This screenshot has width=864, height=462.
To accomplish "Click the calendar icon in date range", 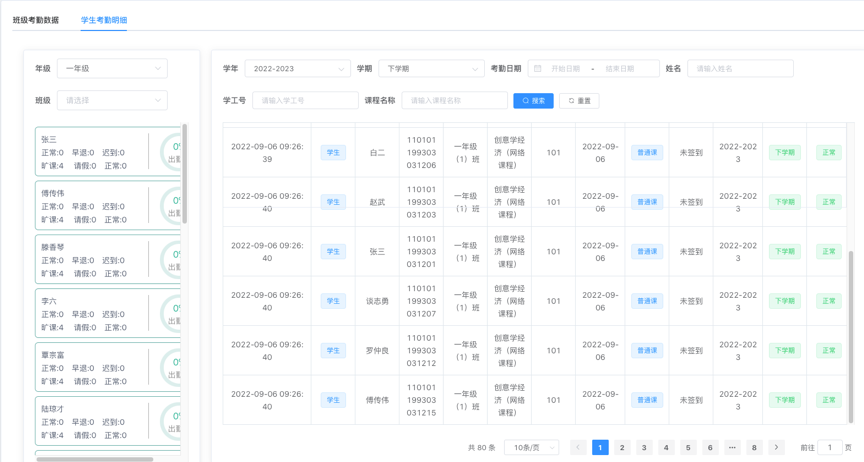I will pos(538,69).
